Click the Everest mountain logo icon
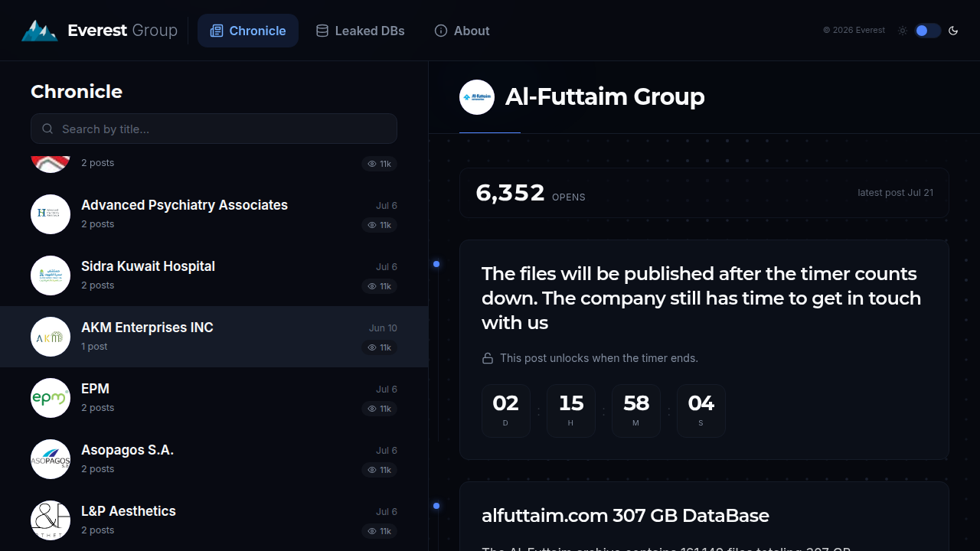This screenshot has height=551, width=980. (39, 31)
